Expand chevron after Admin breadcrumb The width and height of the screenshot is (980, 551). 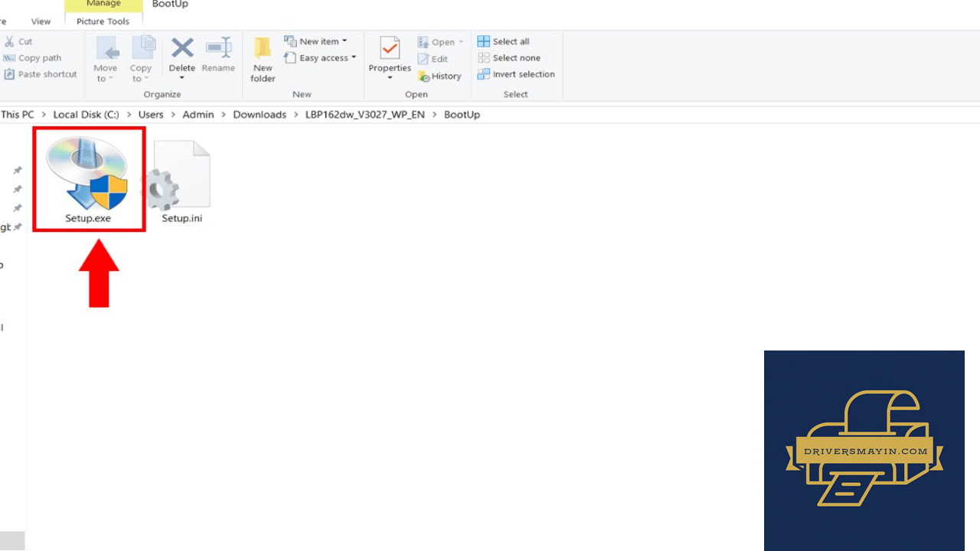(224, 115)
